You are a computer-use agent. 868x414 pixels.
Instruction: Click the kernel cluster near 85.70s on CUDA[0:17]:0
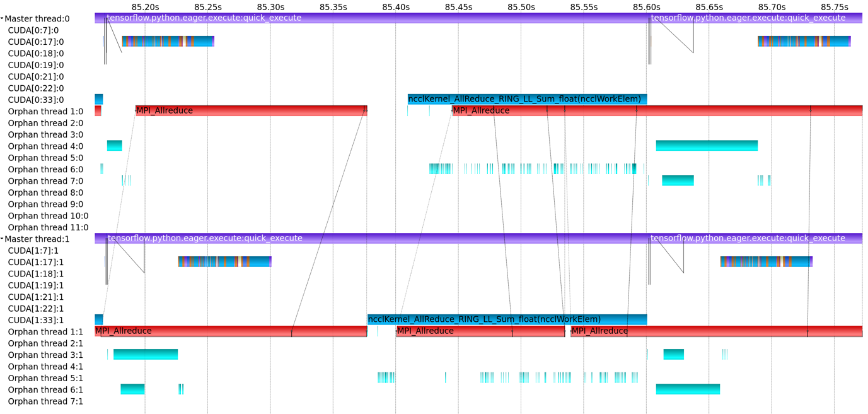(804, 42)
